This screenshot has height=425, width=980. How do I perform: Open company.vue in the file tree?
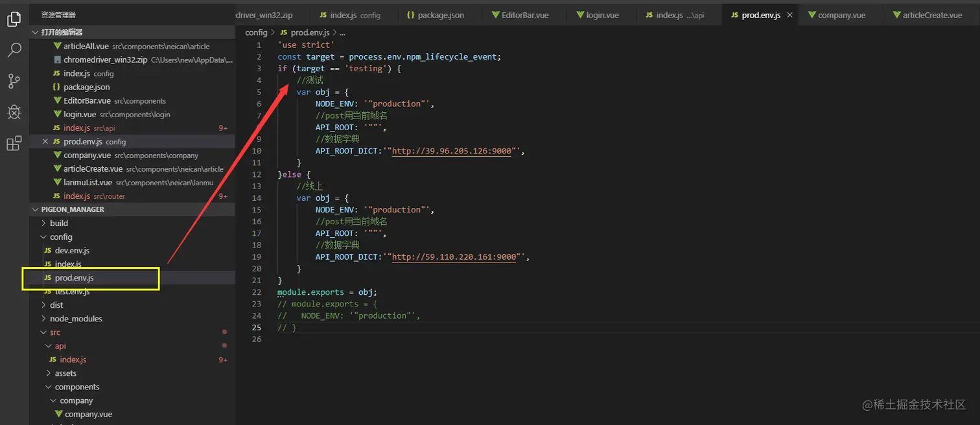[89, 413]
